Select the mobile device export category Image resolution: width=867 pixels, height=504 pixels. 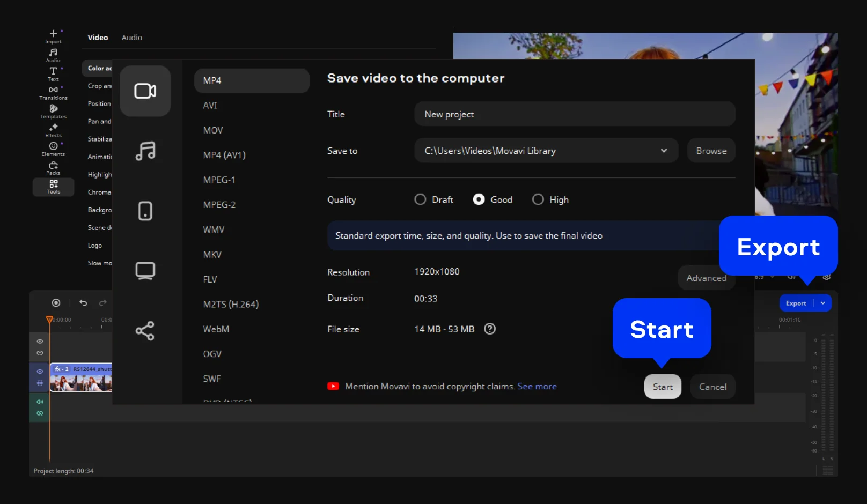point(145,211)
